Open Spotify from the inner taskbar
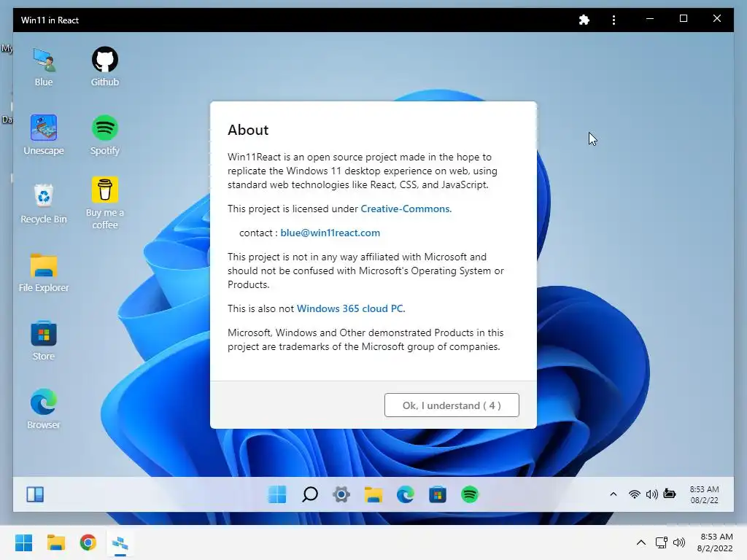747x560 pixels. click(x=470, y=495)
